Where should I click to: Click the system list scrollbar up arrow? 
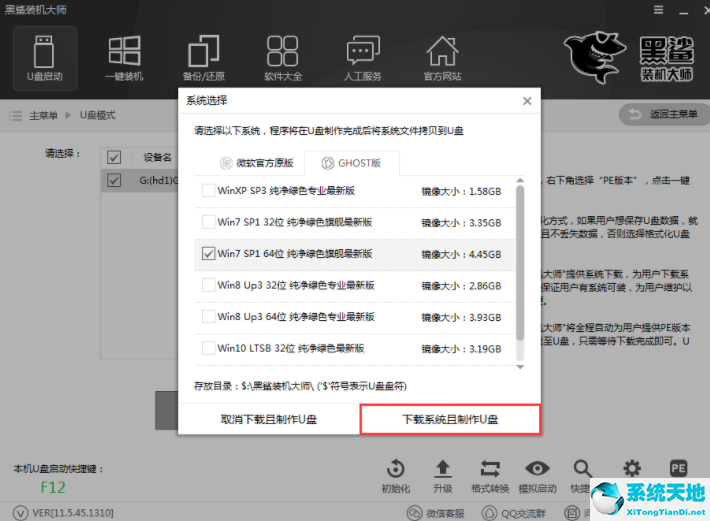point(520,181)
